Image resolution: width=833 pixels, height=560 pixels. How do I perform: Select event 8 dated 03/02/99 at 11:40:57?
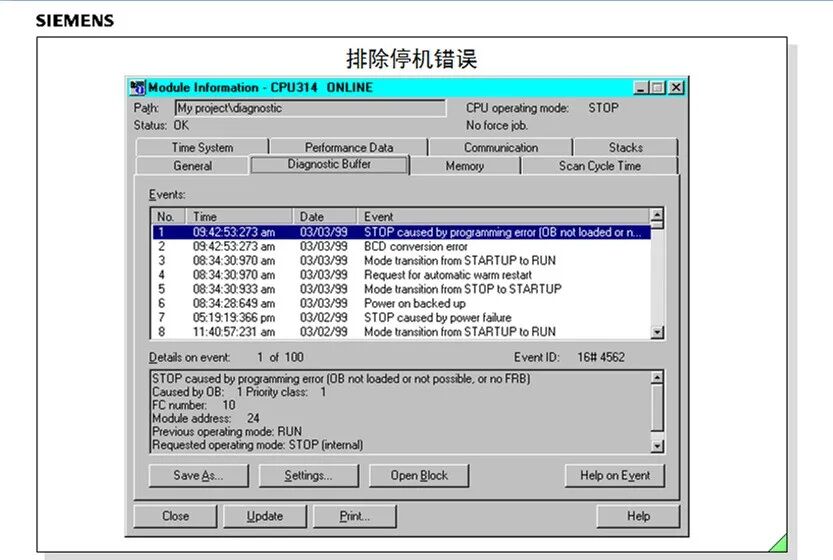pos(401,332)
